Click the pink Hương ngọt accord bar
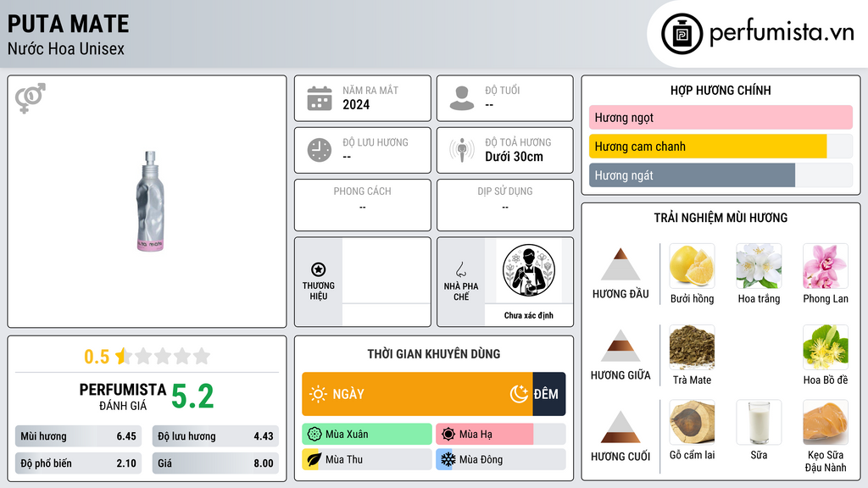Screen dimensions: 868x488 (x=721, y=117)
